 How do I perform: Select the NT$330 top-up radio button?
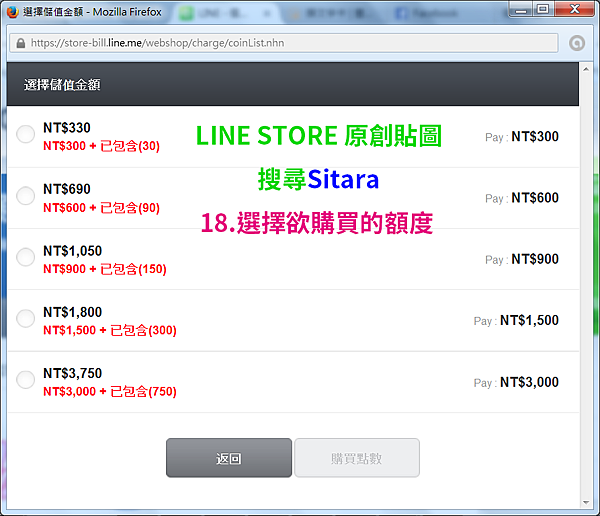pos(26,134)
